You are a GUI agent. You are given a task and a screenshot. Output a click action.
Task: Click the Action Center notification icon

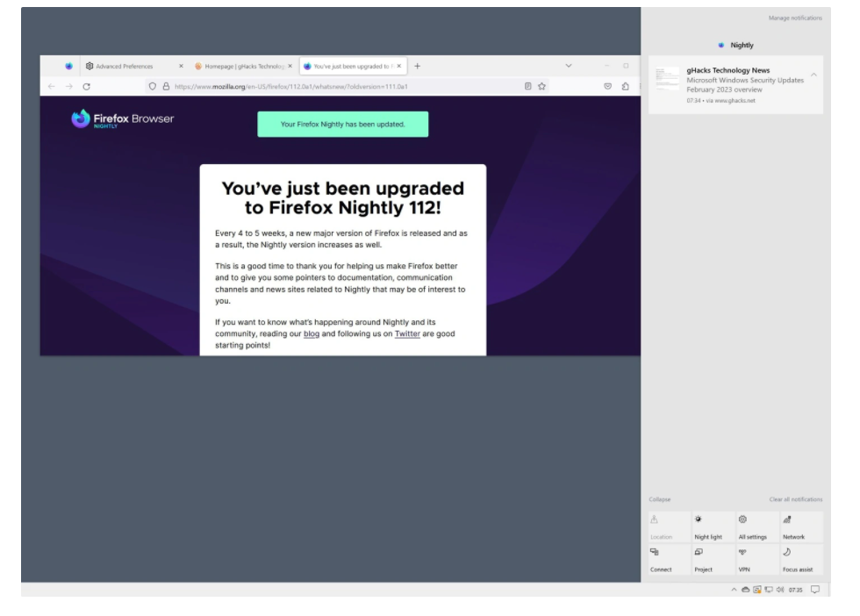pyautogui.click(x=815, y=590)
